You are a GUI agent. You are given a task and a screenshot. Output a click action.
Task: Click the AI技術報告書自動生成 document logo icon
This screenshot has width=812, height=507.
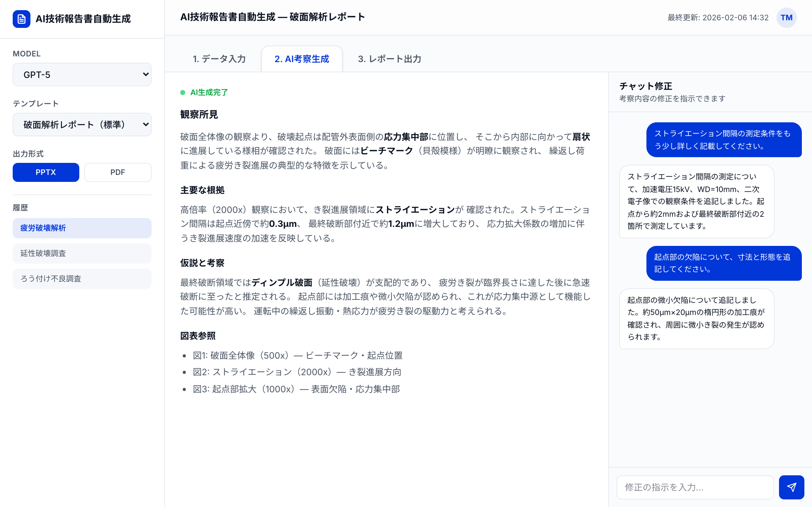(21, 19)
